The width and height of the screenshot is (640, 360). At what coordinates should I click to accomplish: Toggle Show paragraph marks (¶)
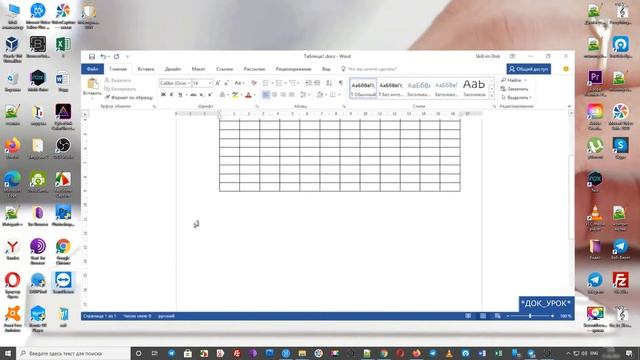[341, 83]
